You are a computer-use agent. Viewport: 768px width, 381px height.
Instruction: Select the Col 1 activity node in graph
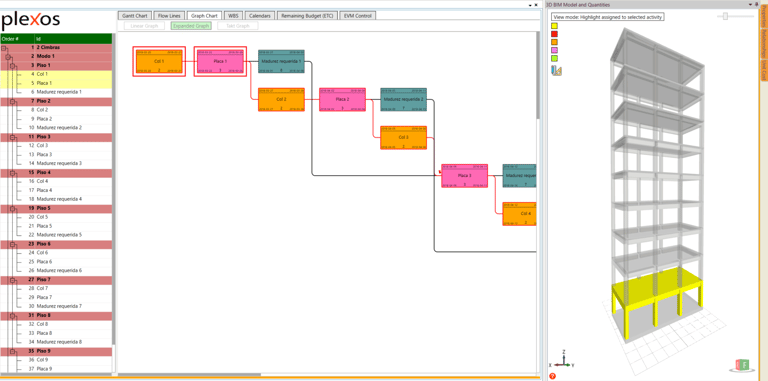tap(159, 62)
